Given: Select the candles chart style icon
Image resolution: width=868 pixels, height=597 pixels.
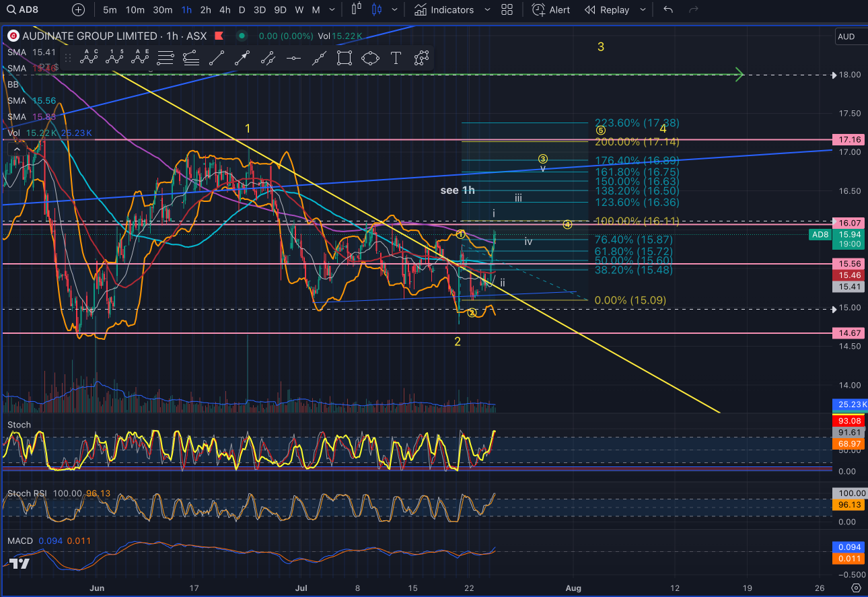Looking at the screenshot, I should coord(376,10).
